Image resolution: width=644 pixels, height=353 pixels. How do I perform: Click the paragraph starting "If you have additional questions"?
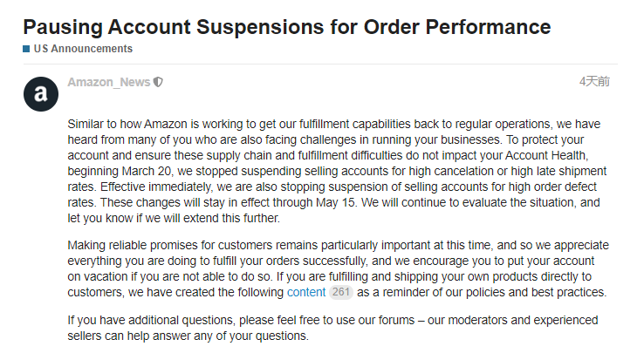332,328
